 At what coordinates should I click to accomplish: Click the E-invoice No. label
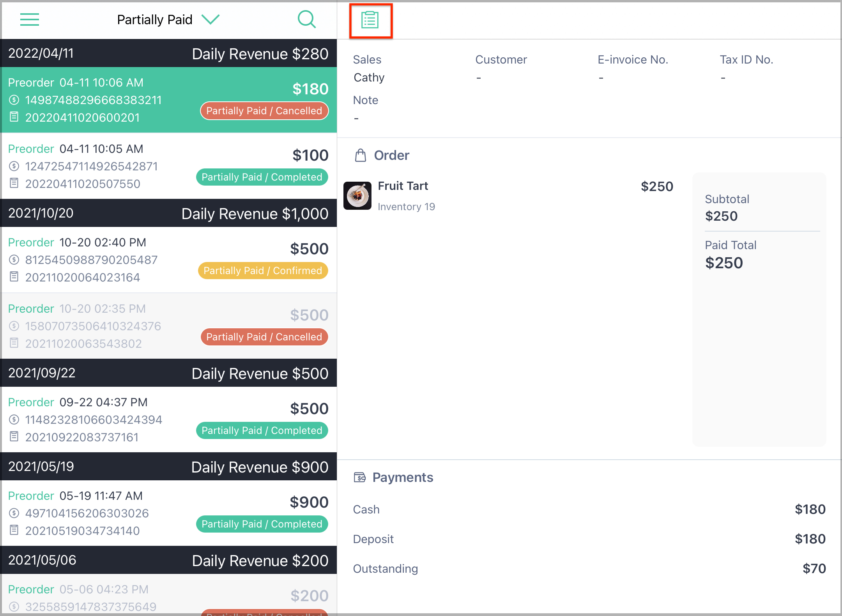[x=633, y=60]
